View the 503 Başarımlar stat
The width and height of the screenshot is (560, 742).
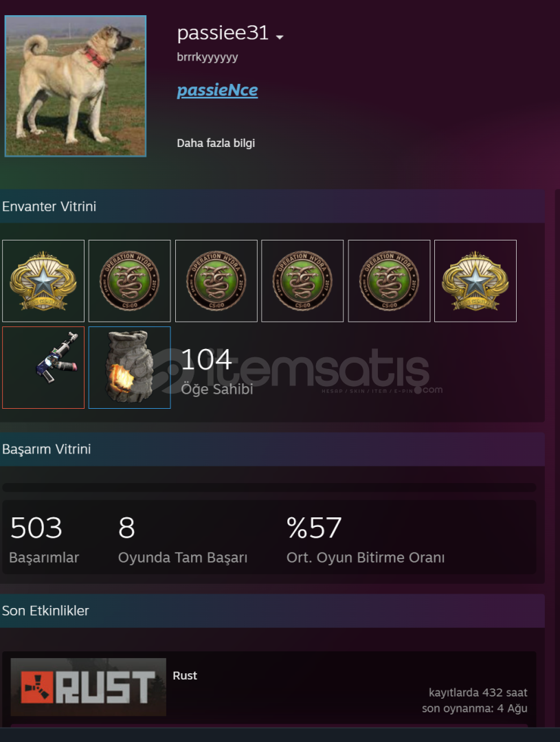[44, 539]
